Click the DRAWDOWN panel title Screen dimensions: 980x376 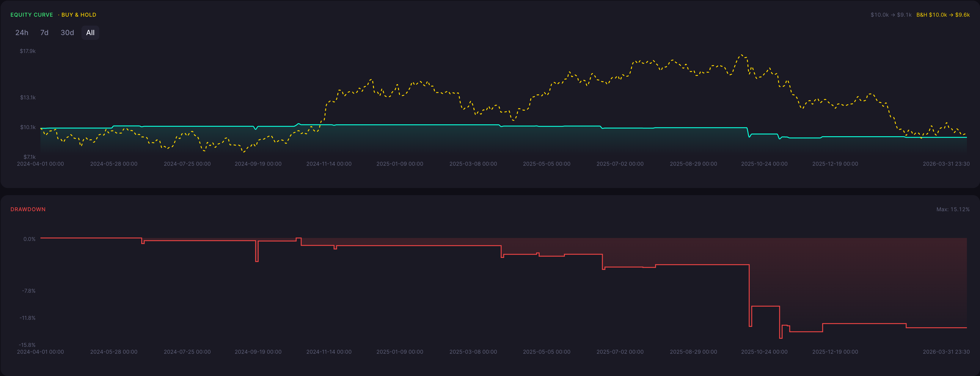pos(28,209)
